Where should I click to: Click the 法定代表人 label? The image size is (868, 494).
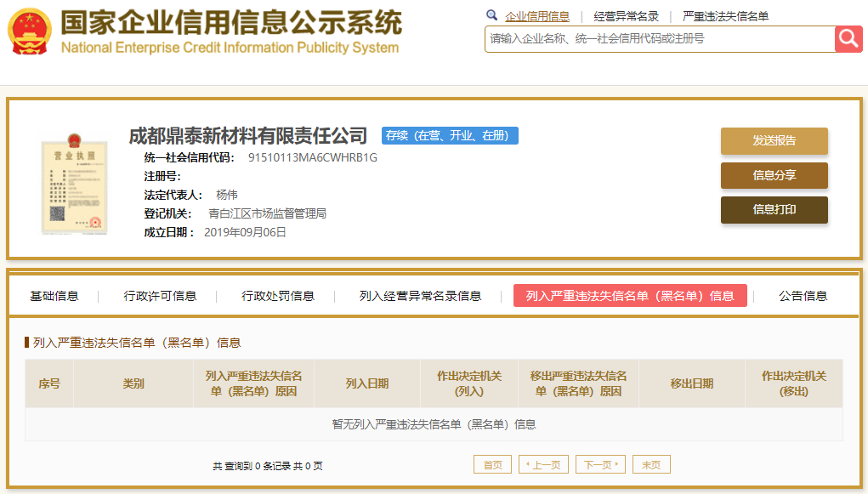click(x=173, y=195)
